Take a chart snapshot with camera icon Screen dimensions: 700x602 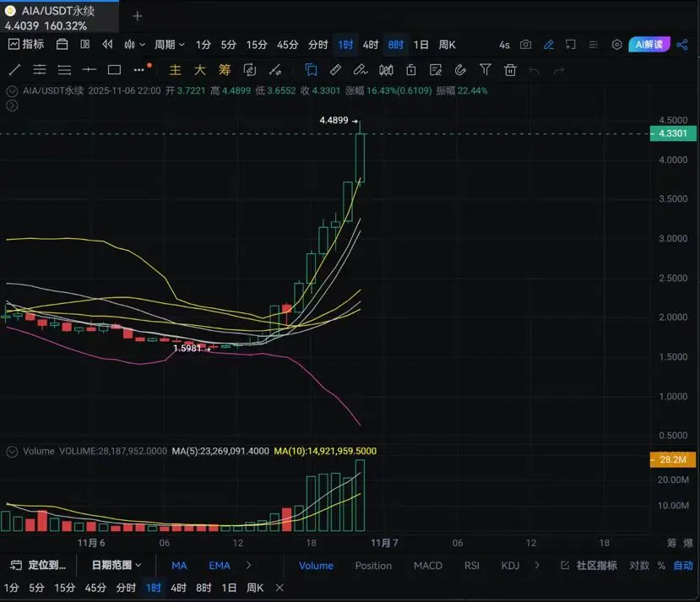tap(526, 44)
